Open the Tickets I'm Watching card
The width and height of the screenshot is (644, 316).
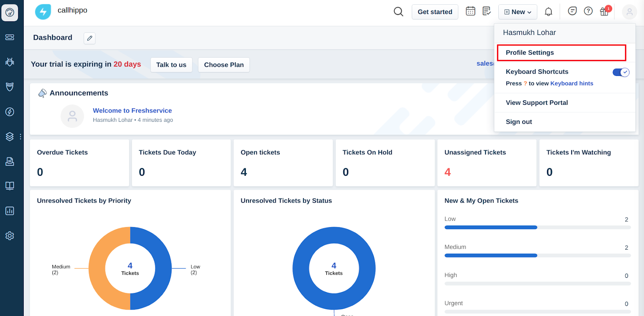tap(589, 163)
